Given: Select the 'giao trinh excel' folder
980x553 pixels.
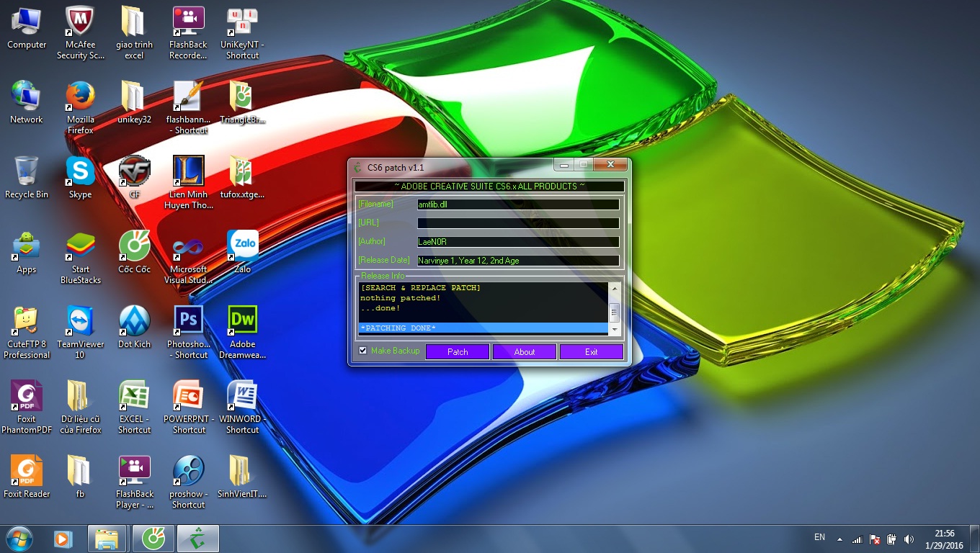Looking at the screenshot, I should coord(134,33).
